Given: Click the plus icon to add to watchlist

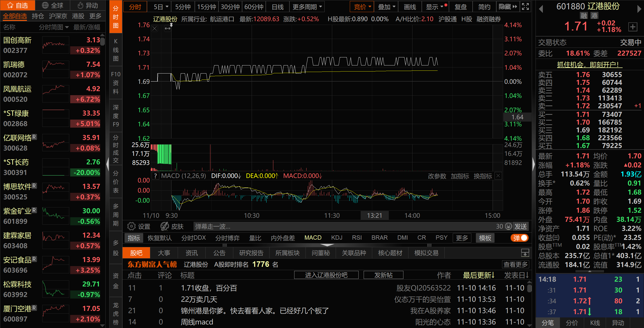Looking at the screenshot, I should click(x=633, y=27).
